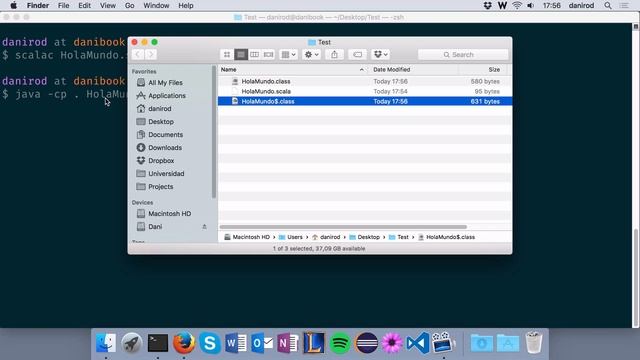
Task: Click Macintosh HD in the path bar
Action: 247,237
